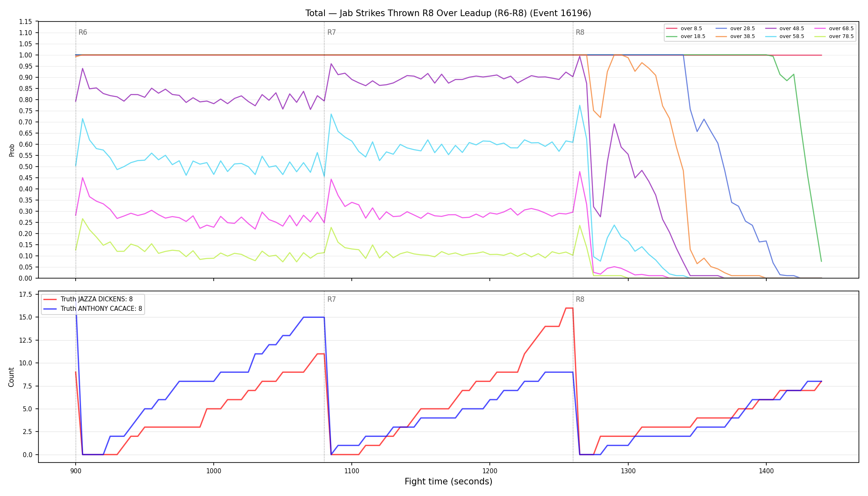
Task: Click the 1000 x-axis tick label
Action: tap(213, 470)
